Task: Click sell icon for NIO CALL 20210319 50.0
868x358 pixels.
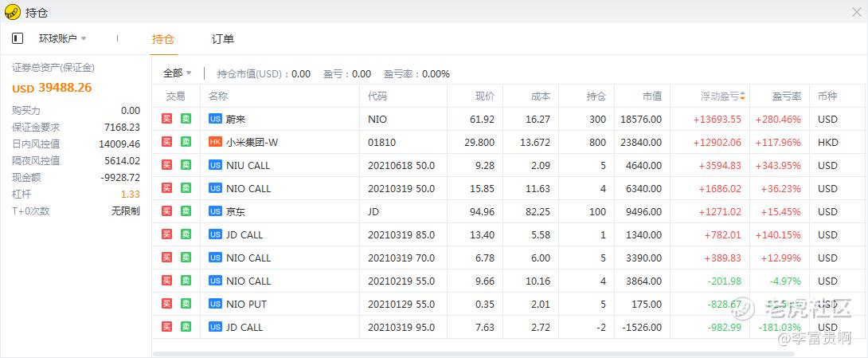Action: 186,188
